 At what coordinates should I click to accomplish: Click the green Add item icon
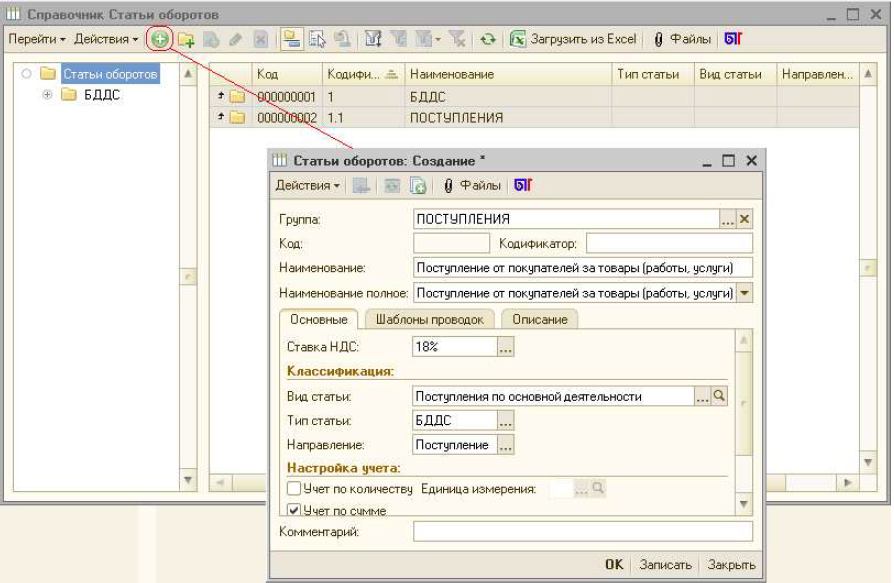tap(160, 39)
